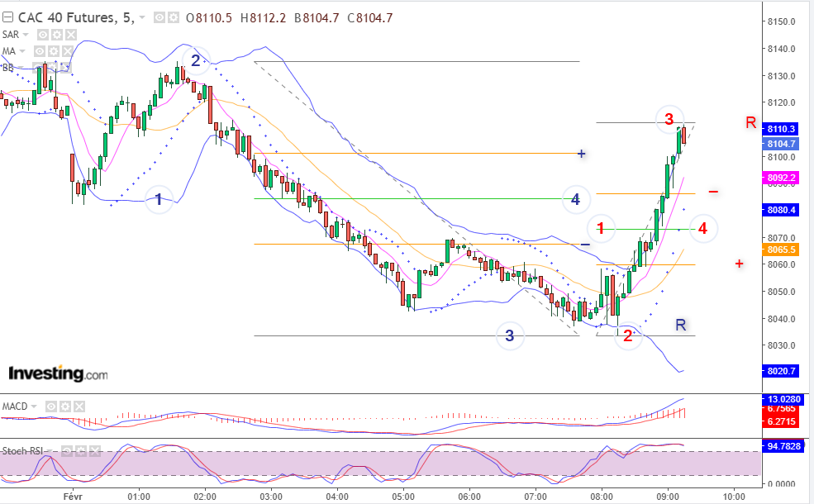Viewport: 814px width, 504px height.
Task: Open the CAC 40 Futures symbol dropdown arrow
Action: tap(143, 18)
